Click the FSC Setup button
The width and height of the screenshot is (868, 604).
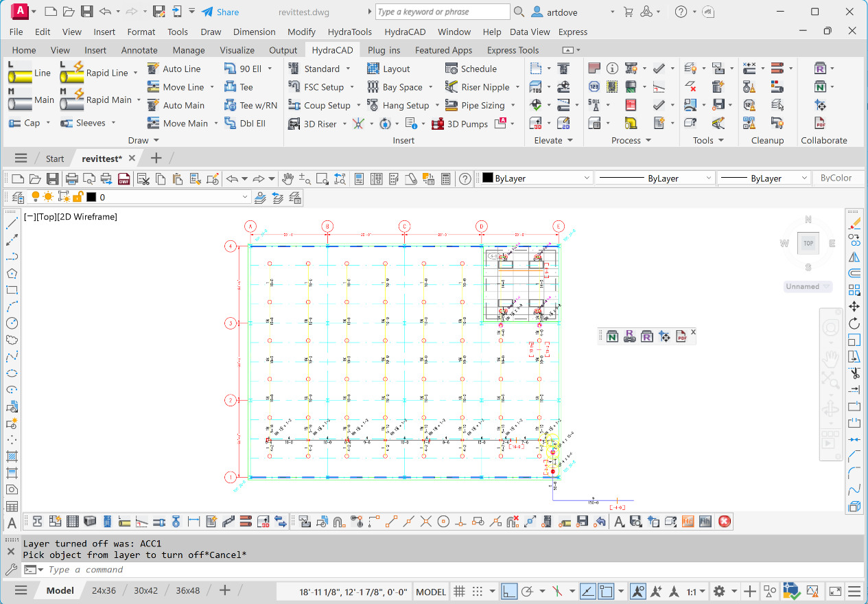tap(316, 87)
